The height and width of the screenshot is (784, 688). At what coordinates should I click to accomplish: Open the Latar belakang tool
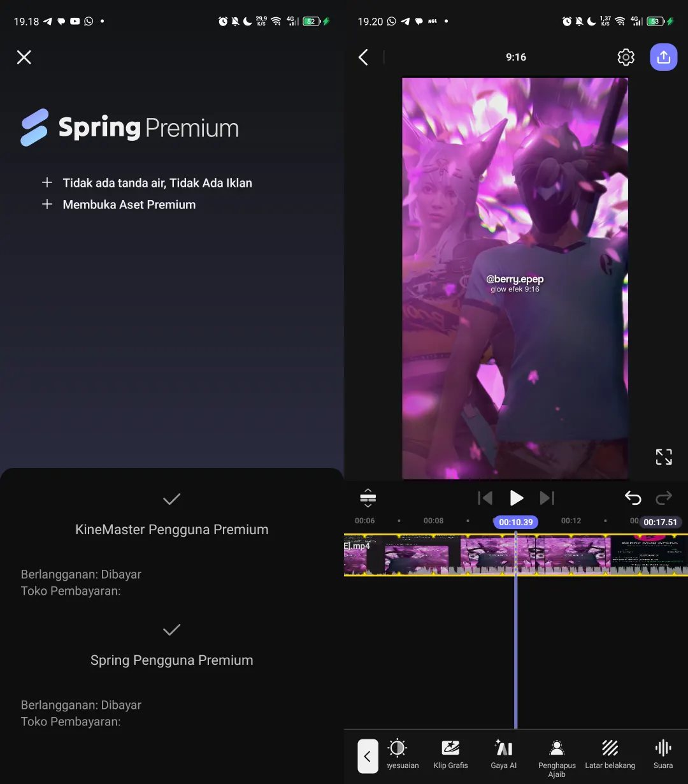tap(610, 755)
